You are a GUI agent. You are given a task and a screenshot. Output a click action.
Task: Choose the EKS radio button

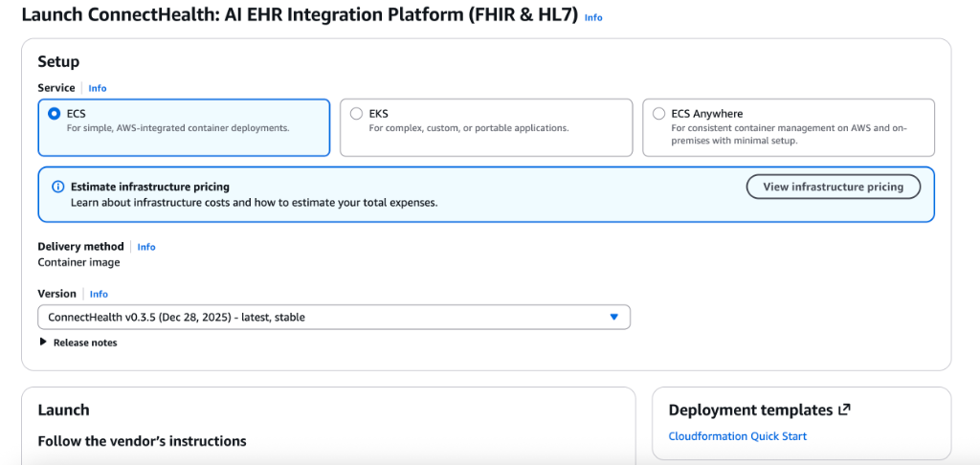click(x=356, y=113)
